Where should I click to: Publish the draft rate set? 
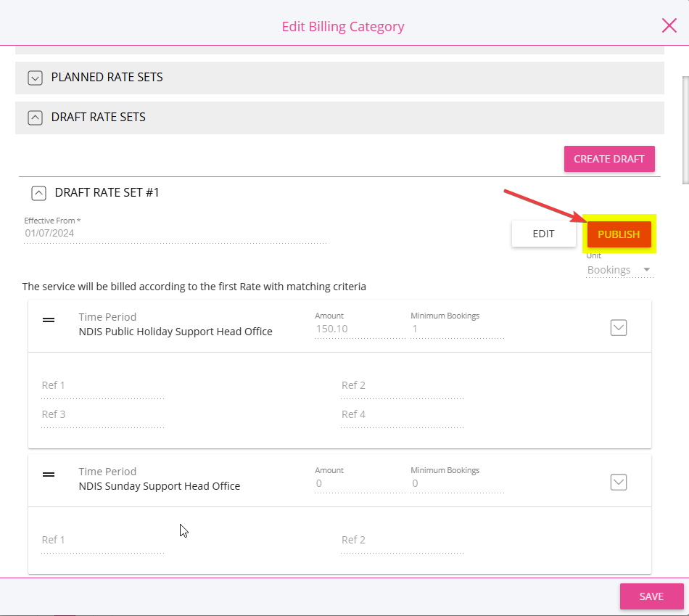pyautogui.click(x=619, y=234)
